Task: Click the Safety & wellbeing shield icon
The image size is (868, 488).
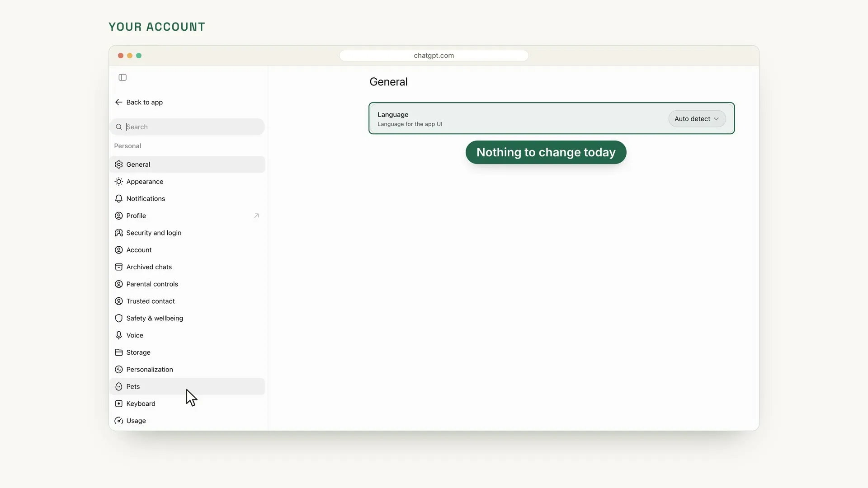Action: coord(118,318)
